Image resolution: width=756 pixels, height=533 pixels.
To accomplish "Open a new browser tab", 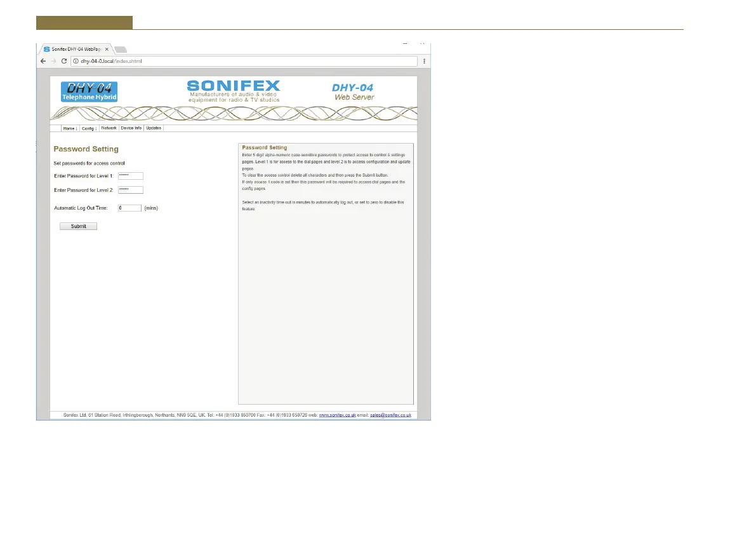I will pos(121,49).
